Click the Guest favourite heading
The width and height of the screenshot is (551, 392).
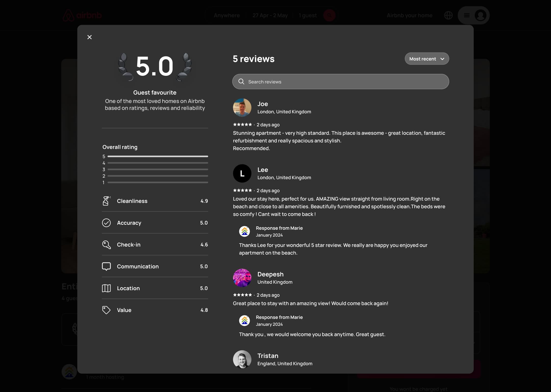coord(155,92)
